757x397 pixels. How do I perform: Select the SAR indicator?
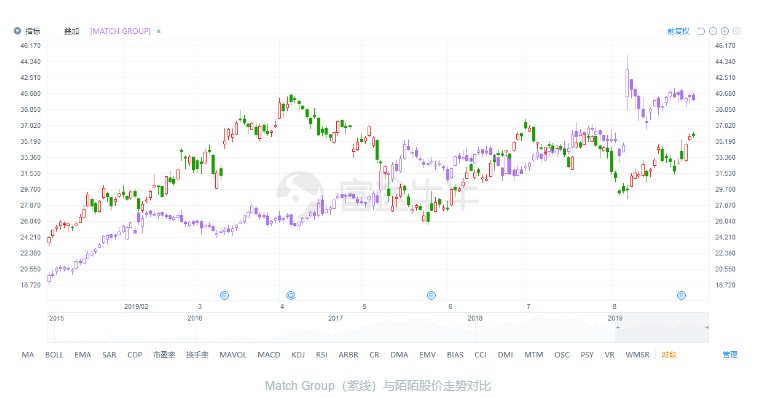[109, 354]
